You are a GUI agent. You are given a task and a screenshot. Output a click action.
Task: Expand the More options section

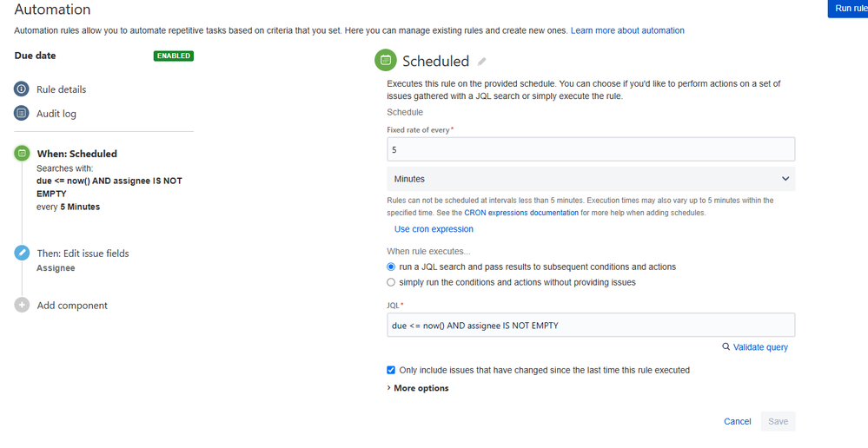[421, 388]
